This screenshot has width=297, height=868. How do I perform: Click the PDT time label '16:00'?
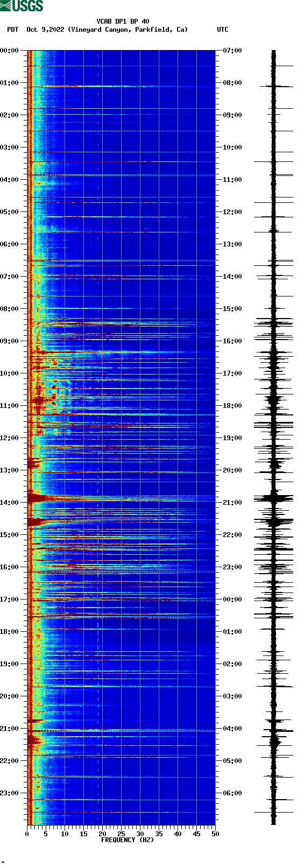pos(10,567)
